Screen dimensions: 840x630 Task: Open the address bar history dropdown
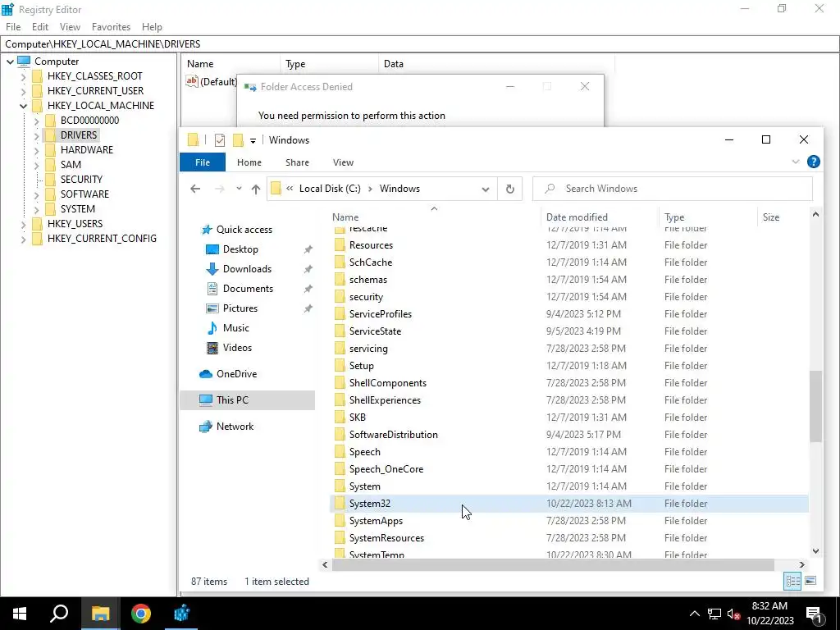pyautogui.click(x=486, y=189)
